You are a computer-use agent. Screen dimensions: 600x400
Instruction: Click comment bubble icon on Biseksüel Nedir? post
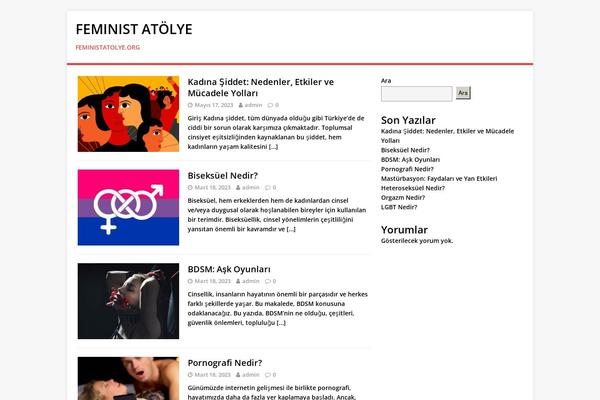click(267, 188)
